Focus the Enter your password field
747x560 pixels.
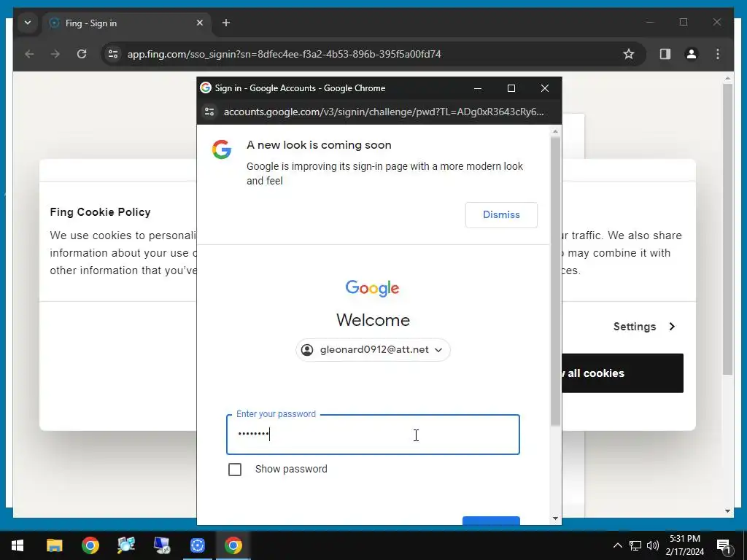(373, 435)
